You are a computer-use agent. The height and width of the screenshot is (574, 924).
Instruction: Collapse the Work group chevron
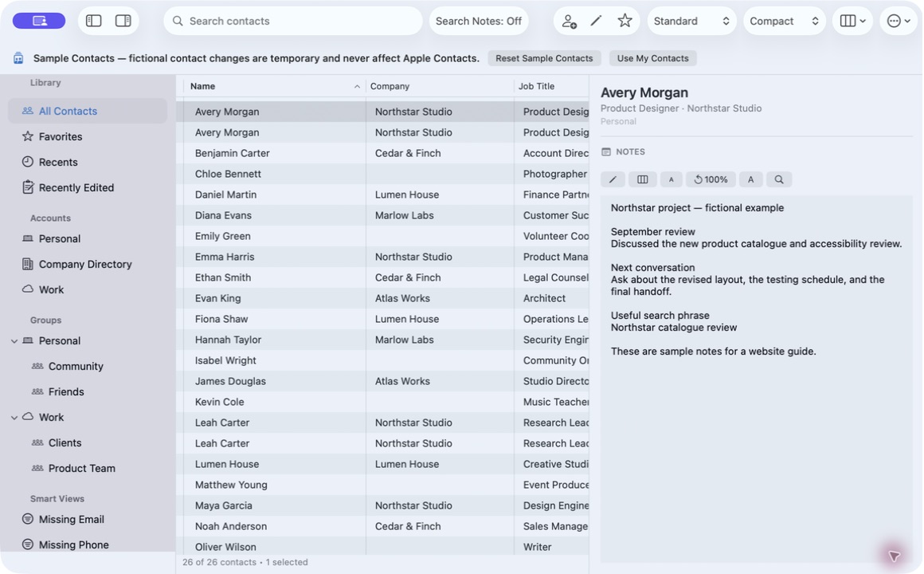click(x=14, y=417)
